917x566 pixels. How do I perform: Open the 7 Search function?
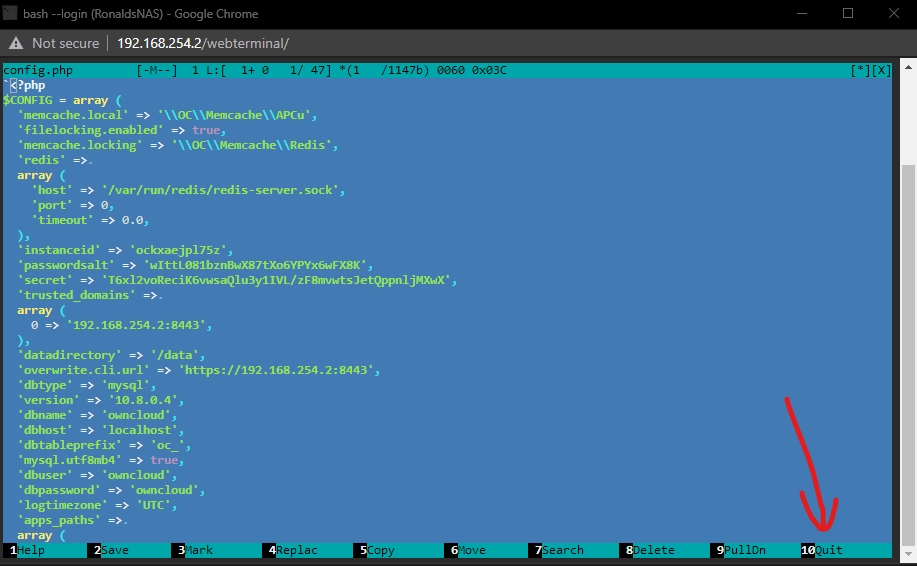tap(559, 550)
